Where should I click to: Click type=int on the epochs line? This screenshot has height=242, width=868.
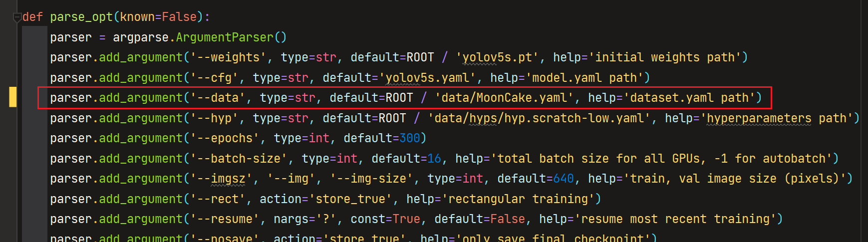301,138
